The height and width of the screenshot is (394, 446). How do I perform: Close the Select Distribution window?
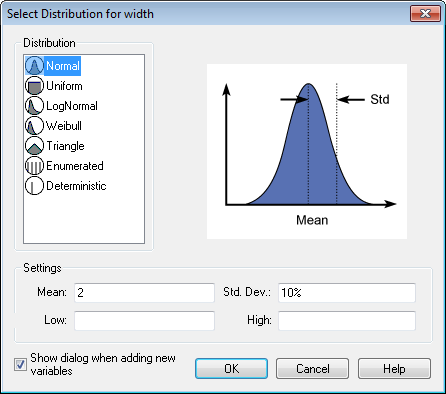[425, 13]
